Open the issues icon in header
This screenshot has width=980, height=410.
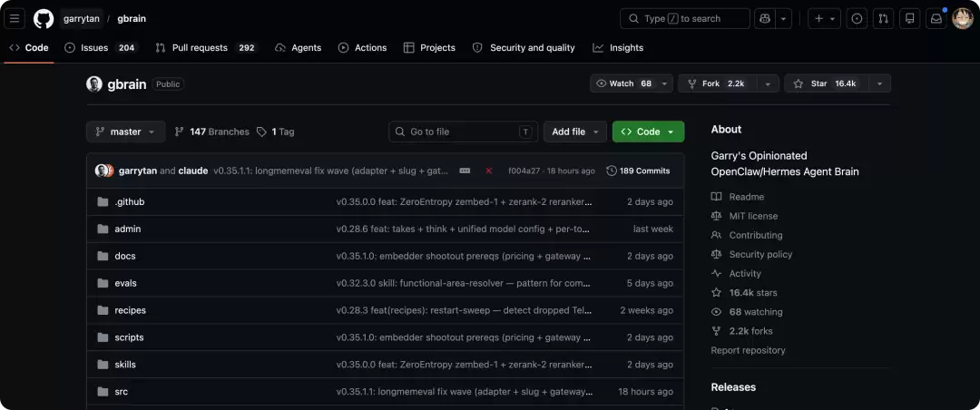[x=857, y=19]
